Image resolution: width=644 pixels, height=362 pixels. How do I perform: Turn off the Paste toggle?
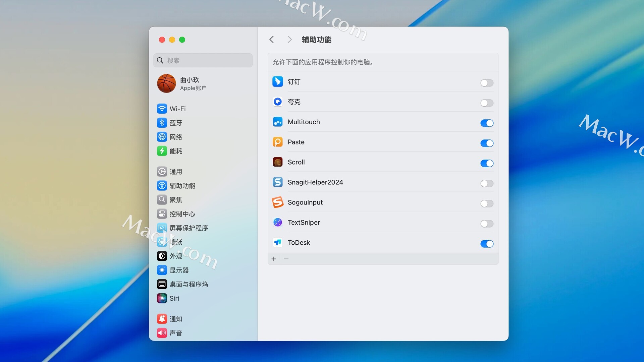487,143
